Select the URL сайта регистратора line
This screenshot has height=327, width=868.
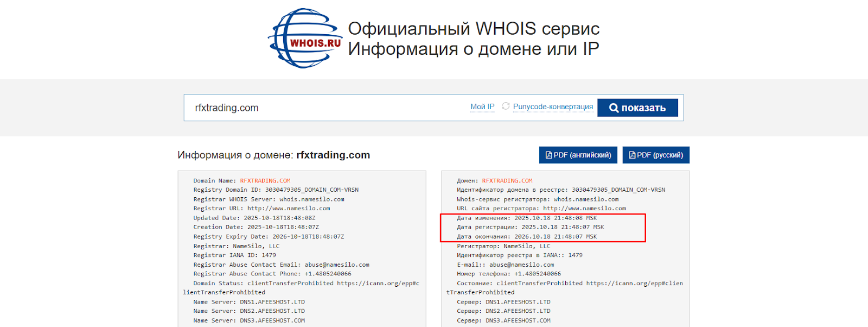[541, 209]
